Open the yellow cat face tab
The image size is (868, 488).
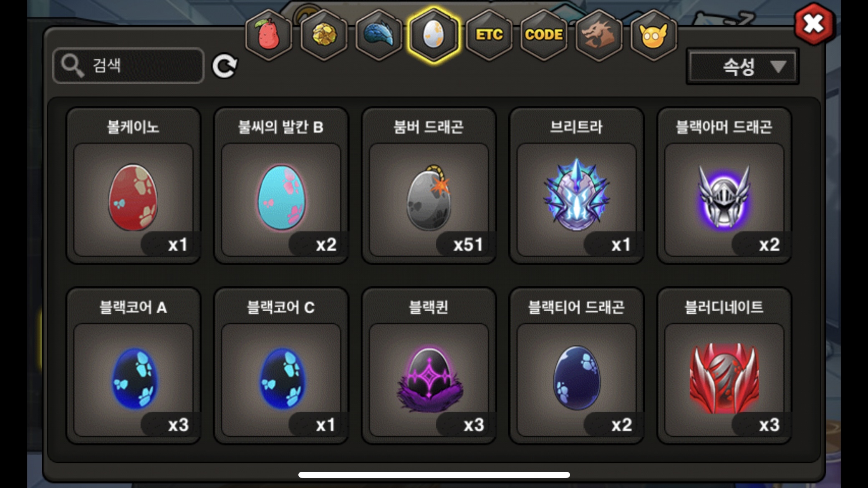(654, 35)
